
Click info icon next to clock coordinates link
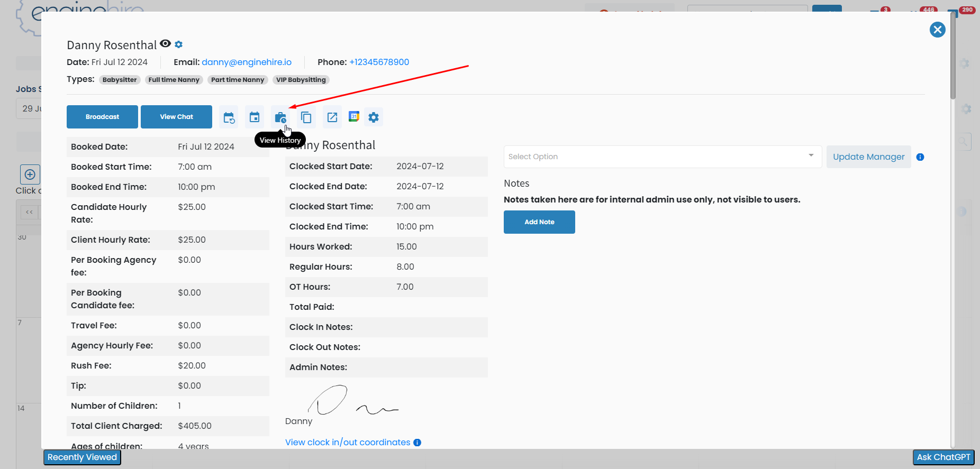418,443
